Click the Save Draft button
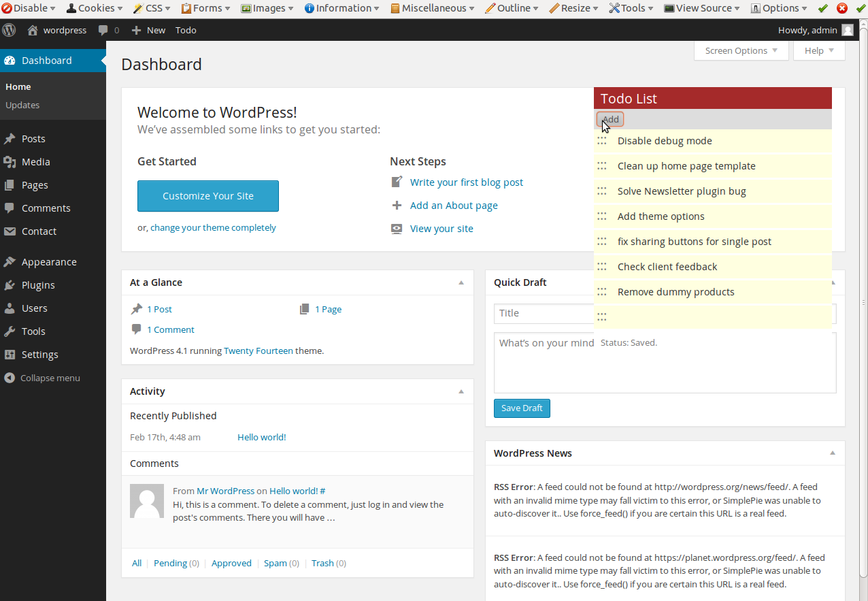The width and height of the screenshot is (868, 601). point(522,408)
